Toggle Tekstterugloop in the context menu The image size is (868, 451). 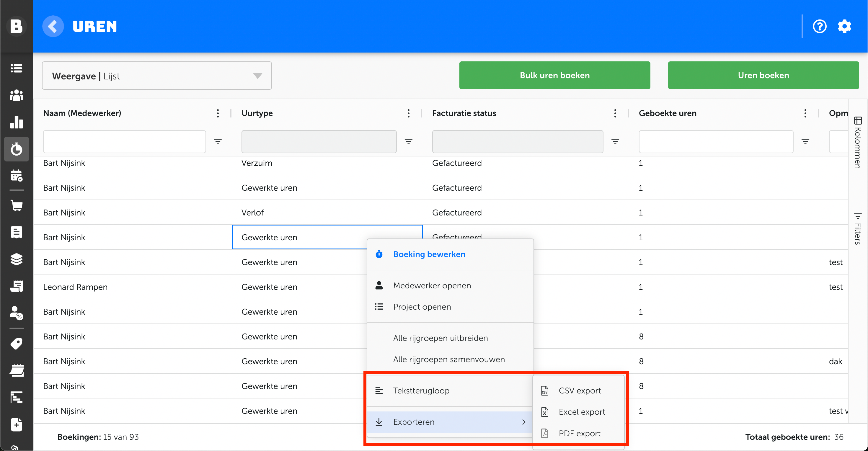tap(450, 391)
